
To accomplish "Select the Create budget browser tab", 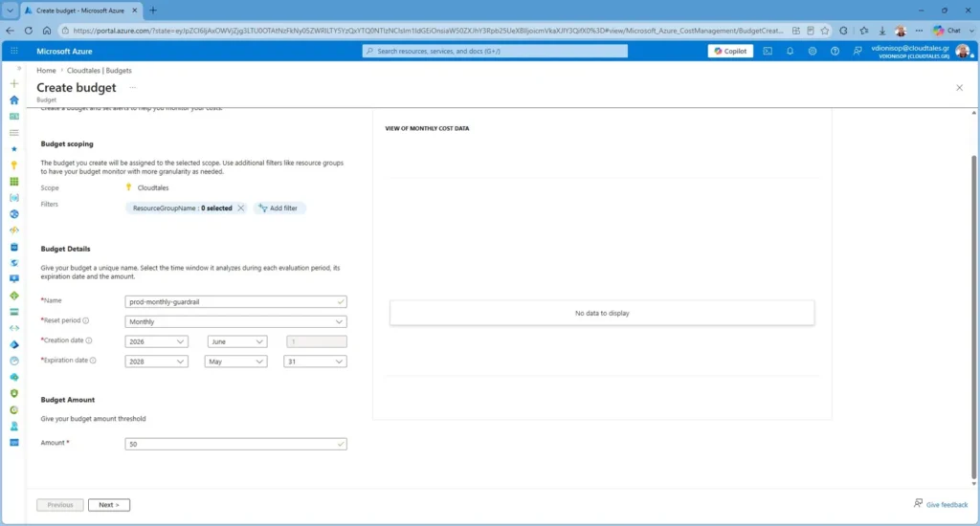I will point(80,11).
